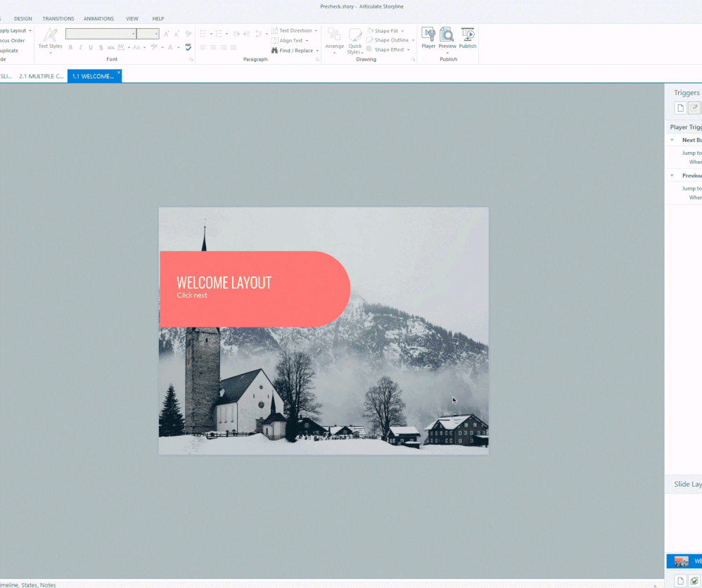Toggle italic text formatting

[80, 48]
